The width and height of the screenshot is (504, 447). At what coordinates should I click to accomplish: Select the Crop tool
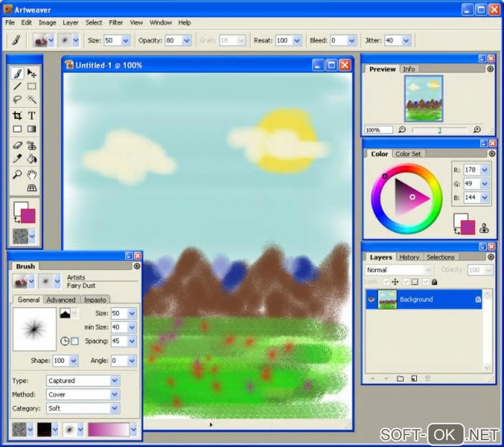(17, 116)
